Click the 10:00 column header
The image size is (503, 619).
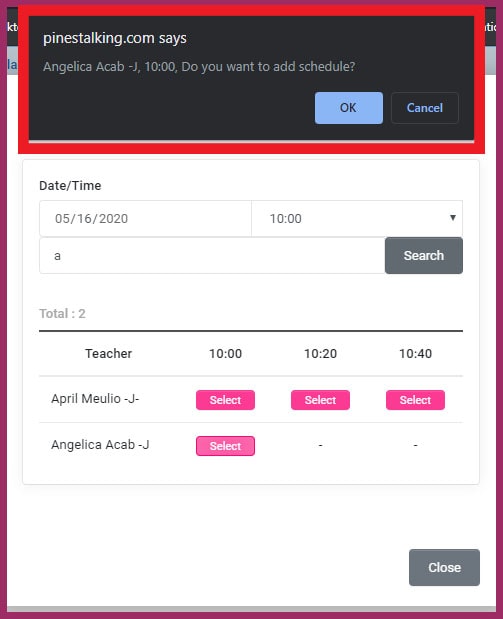pos(225,353)
